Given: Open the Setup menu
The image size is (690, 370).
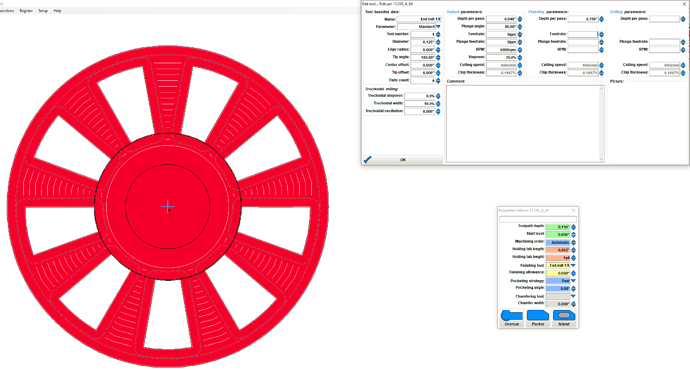Looking at the screenshot, I should 43,11.
